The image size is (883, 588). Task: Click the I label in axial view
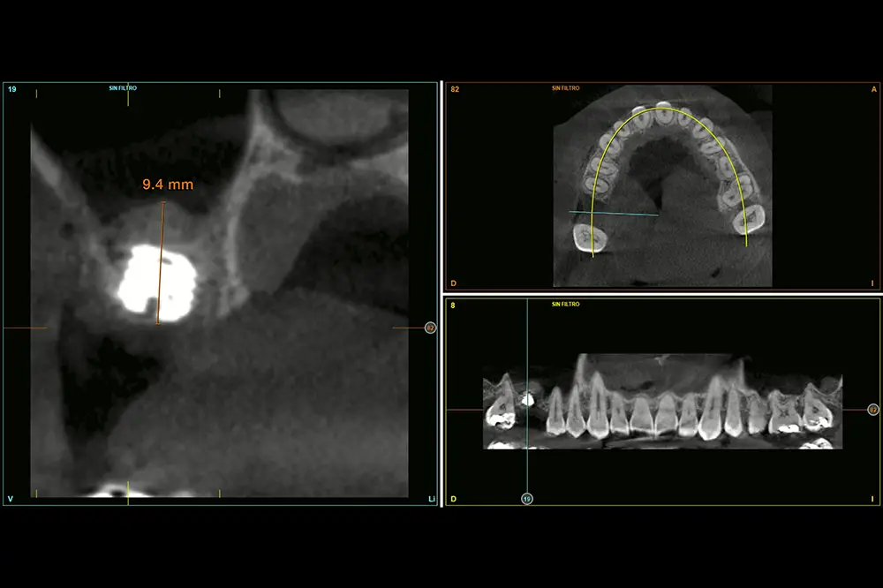872,283
